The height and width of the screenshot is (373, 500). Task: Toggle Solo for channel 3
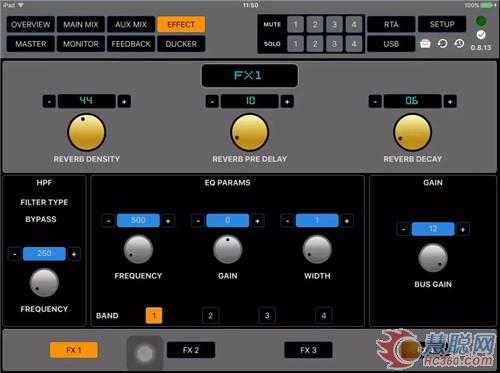(334, 44)
